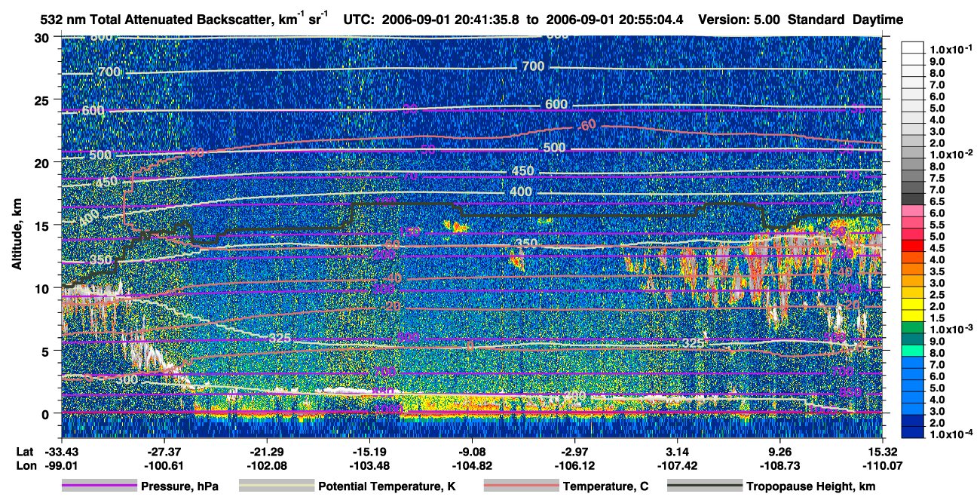The height and width of the screenshot is (503, 980).
Task: Click the latitude value '-21.29'
Action: pos(266,450)
